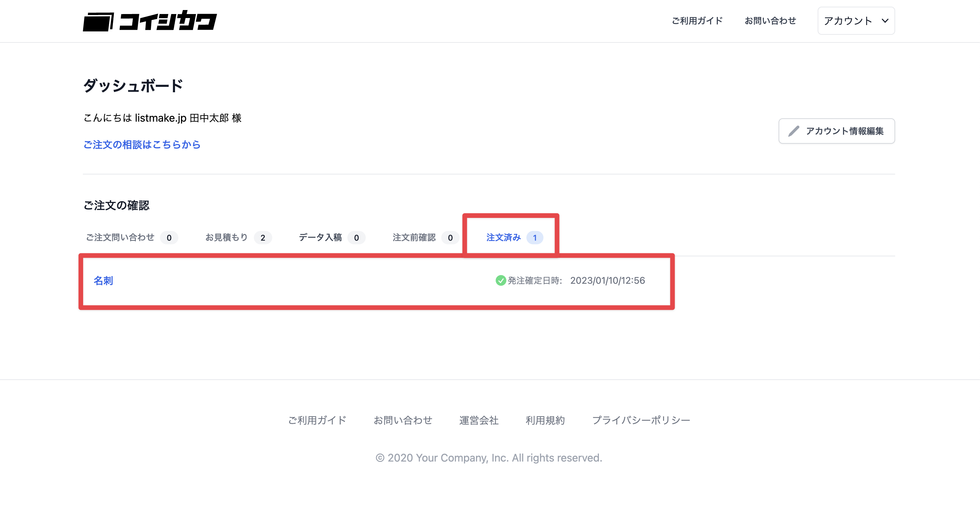
Task: Open the データ入稿 tab
Action: click(332, 238)
